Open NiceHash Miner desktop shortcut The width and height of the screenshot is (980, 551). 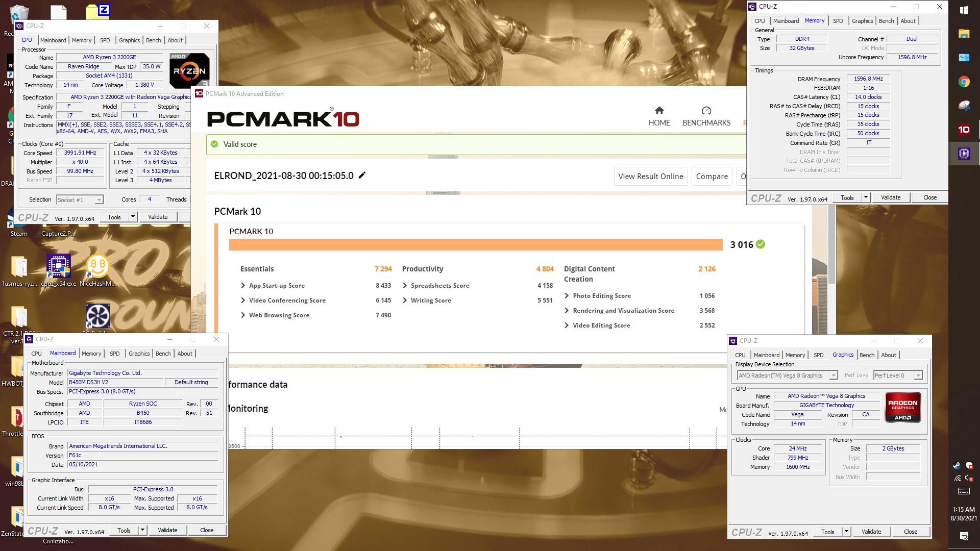pyautogui.click(x=97, y=270)
